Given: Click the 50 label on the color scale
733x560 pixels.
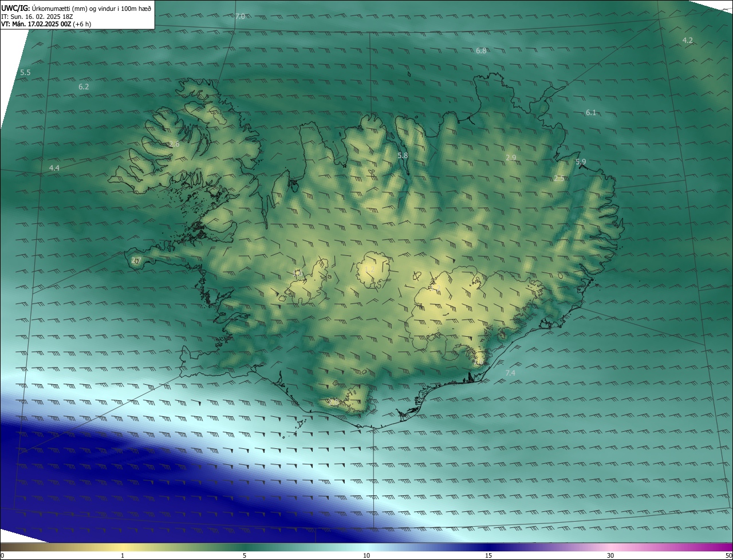Looking at the screenshot, I should (x=728, y=555).
